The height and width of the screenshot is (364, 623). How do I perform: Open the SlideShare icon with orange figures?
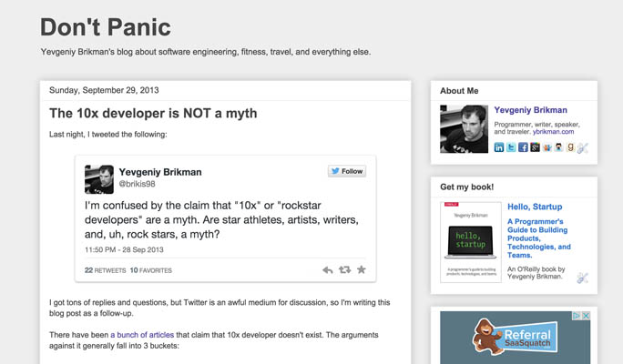coord(546,147)
